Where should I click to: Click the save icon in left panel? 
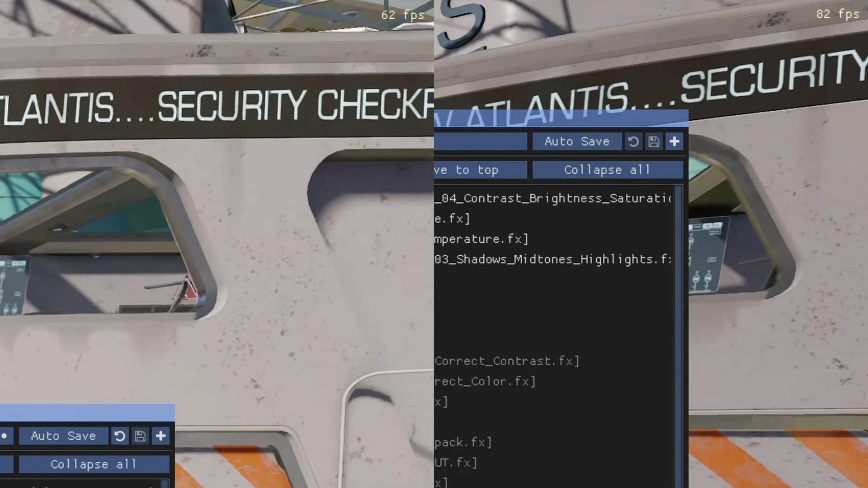140,436
